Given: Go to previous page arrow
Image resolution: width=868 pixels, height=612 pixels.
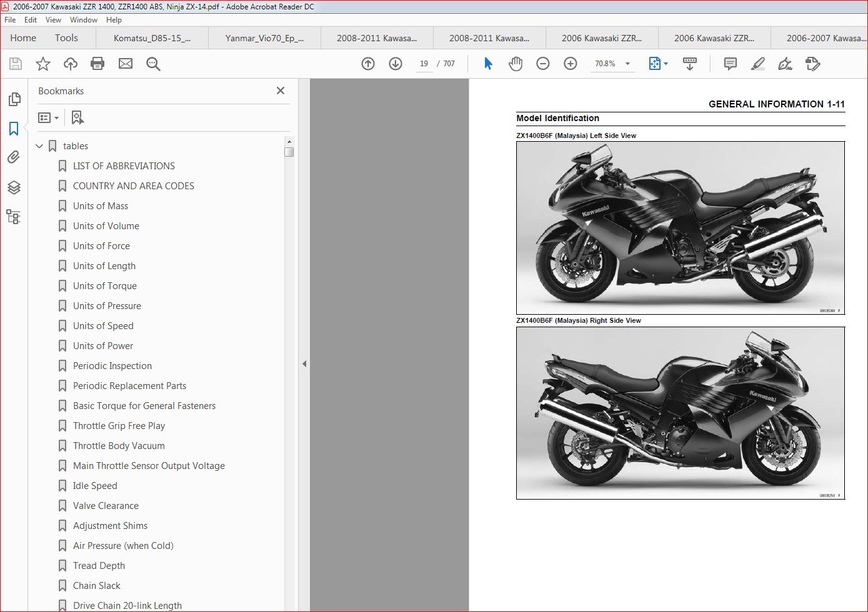Looking at the screenshot, I should tap(368, 64).
